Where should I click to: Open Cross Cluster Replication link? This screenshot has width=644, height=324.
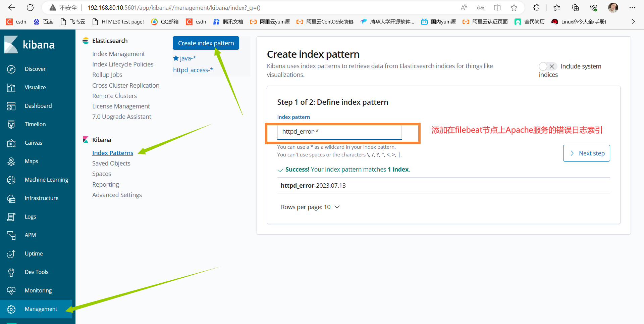[x=126, y=85]
